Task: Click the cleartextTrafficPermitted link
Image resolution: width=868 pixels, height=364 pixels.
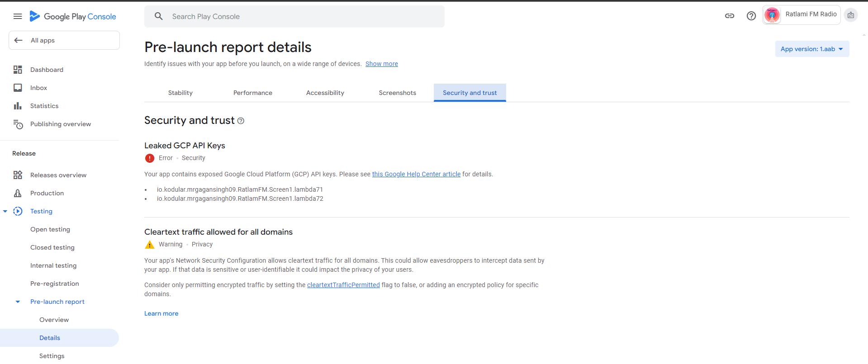Action: [343, 285]
